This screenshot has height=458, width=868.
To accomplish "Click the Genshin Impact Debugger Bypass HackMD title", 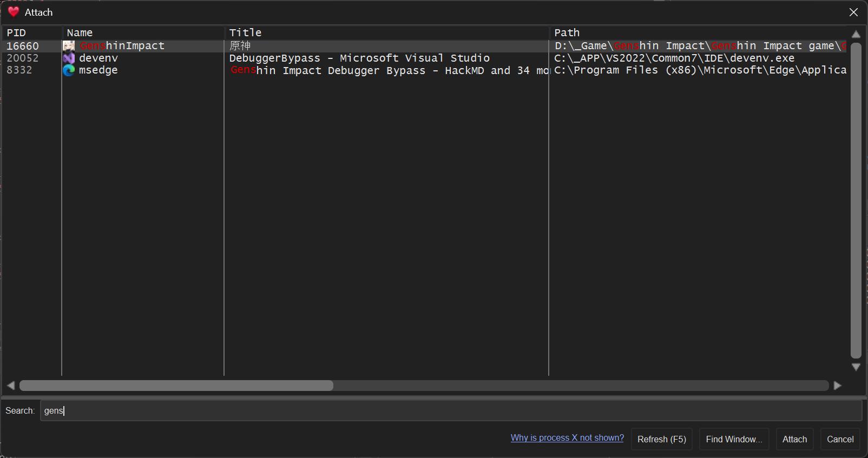I will point(389,70).
